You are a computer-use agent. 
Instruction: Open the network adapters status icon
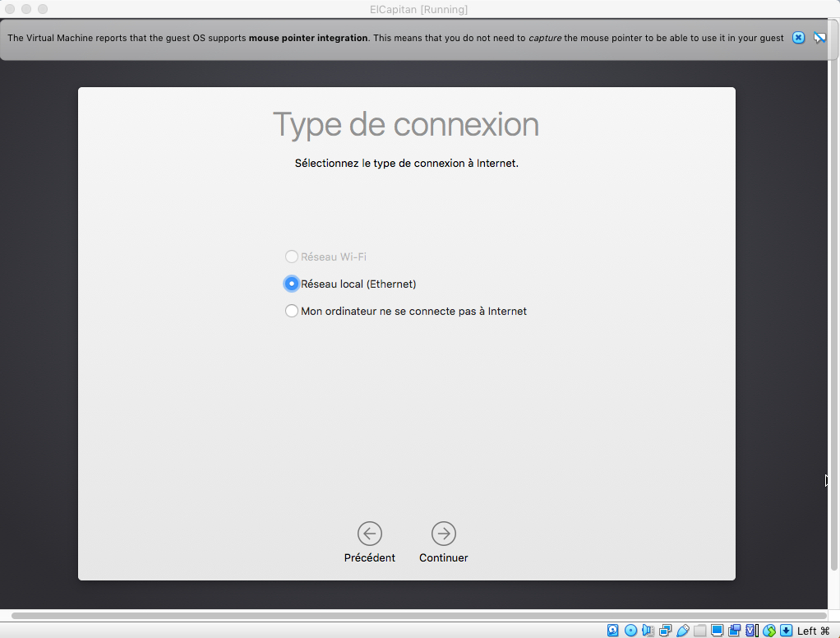(x=666, y=631)
